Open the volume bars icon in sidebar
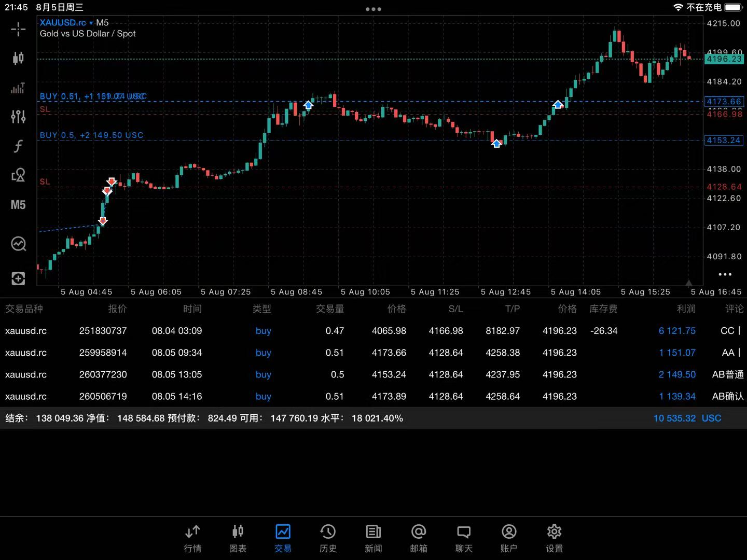Image resolution: width=747 pixels, height=560 pixels. 18,88
